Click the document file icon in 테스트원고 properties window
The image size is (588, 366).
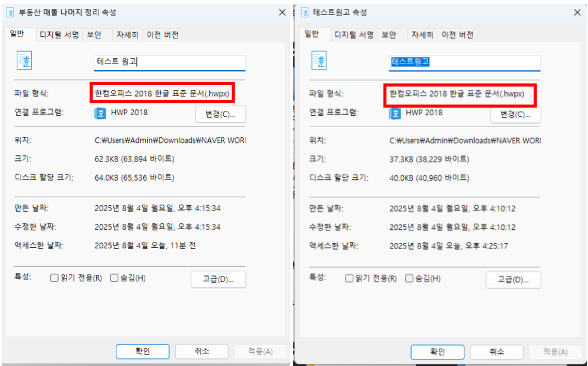point(319,61)
